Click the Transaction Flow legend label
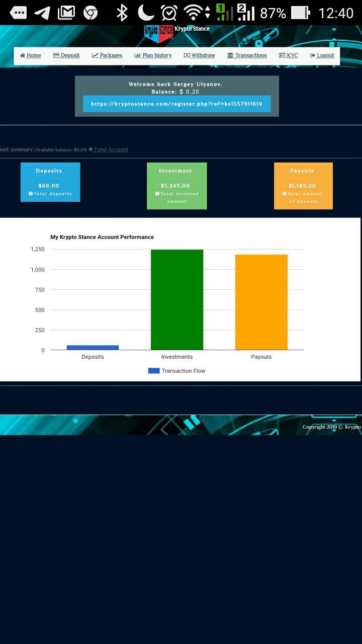 pyautogui.click(x=184, y=371)
